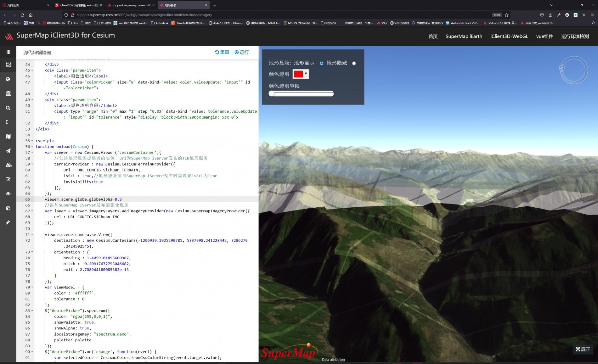Screen dimensions: 598x364
Task: Click 展开 expand map button
Action: [583, 349]
